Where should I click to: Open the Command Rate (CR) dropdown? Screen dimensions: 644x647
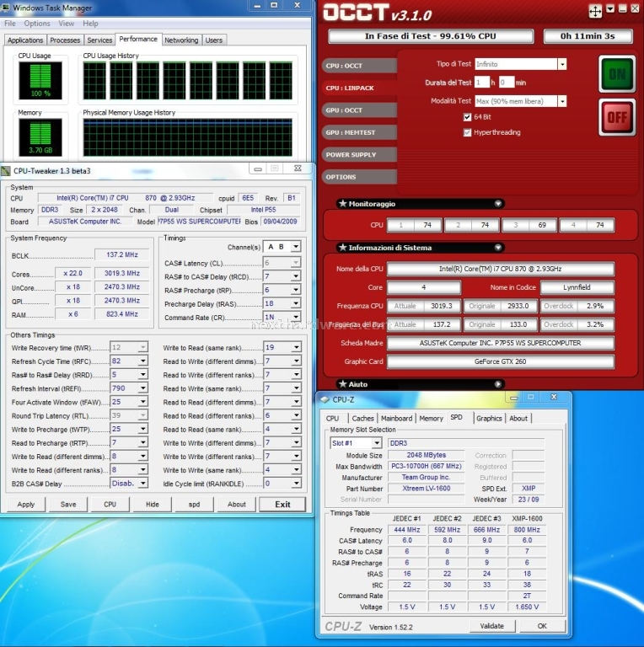(x=296, y=317)
